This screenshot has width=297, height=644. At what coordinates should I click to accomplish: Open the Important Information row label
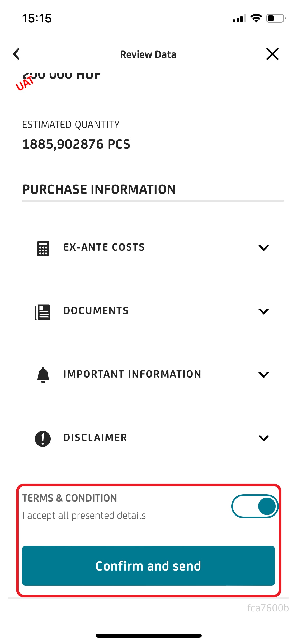tap(132, 374)
